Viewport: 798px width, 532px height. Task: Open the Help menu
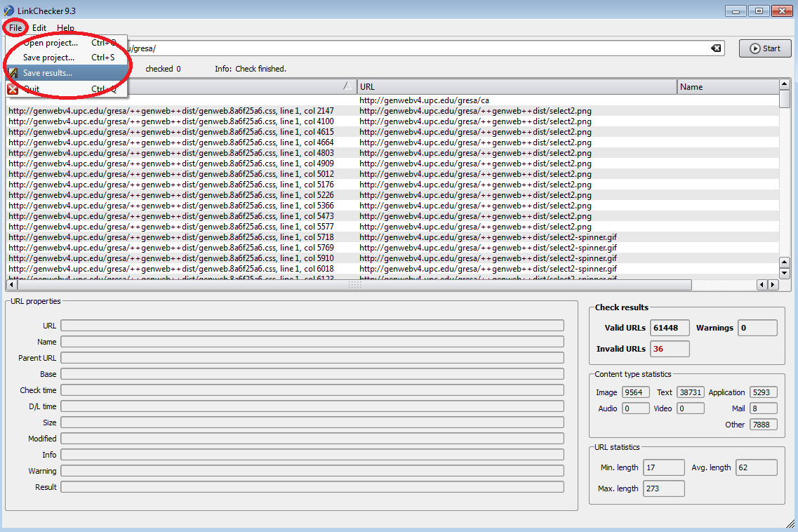(65, 28)
